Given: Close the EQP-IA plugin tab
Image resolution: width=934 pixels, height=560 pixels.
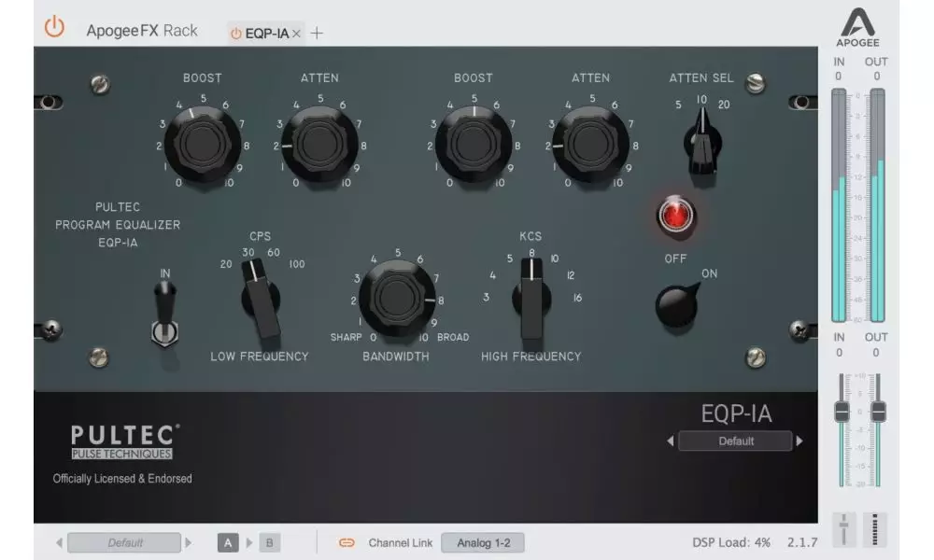Looking at the screenshot, I should click(x=296, y=34).
